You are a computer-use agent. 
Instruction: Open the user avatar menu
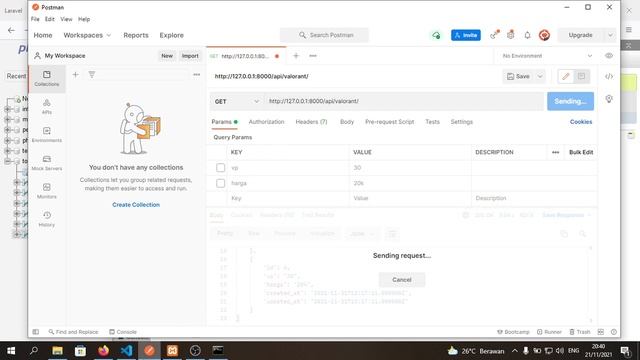544,36
